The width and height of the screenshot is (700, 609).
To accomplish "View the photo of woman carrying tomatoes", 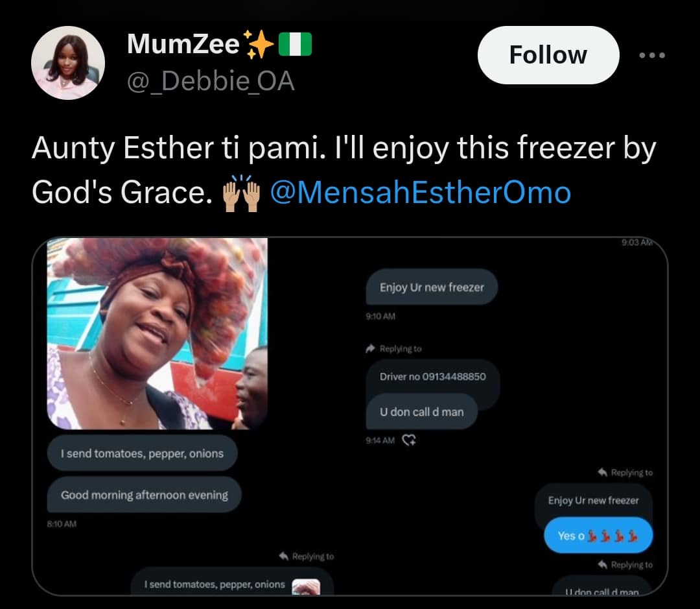I will pos(157,333).
